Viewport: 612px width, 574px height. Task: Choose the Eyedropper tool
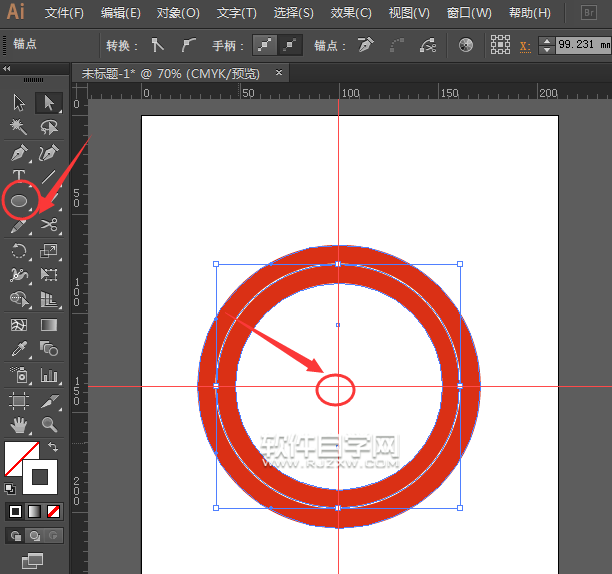pyautogui.click(x=19, y=350)
